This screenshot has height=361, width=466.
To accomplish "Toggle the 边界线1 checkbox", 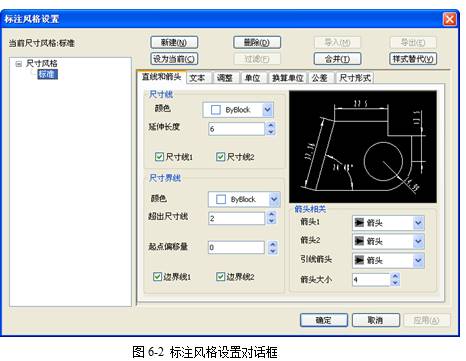I will [x=157, y=277].
